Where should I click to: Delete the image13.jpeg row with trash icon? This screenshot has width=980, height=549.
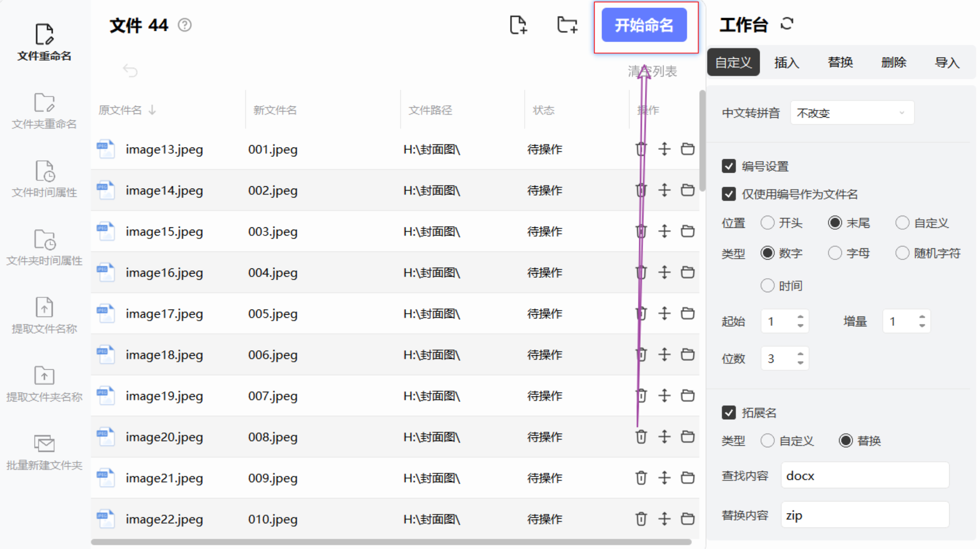click(x=641, y=149)
